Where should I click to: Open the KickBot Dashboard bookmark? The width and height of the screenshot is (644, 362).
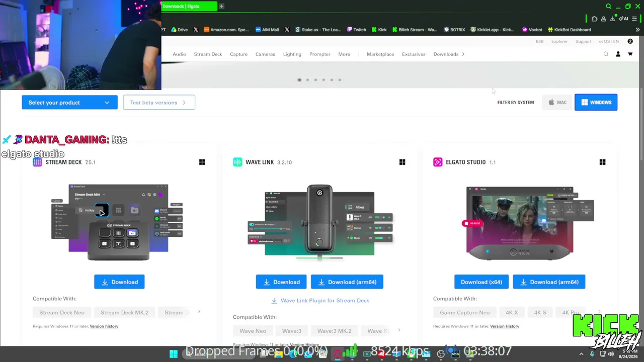(x=569, y=30)
